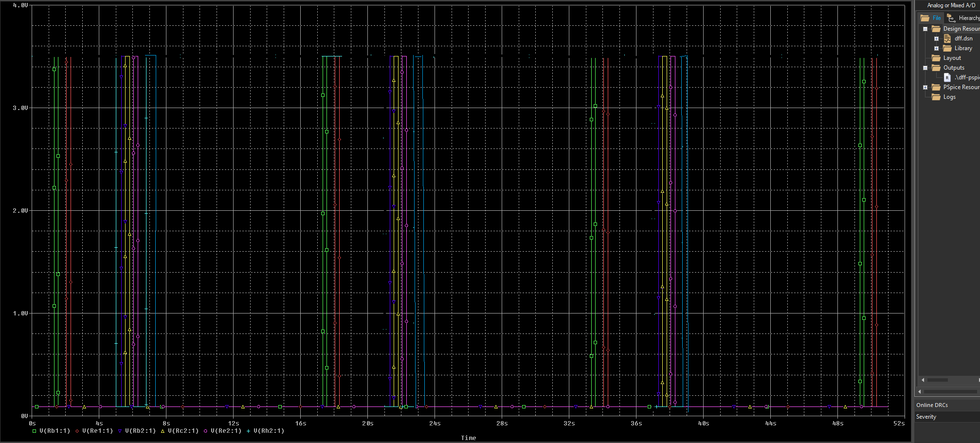This screenshot has width=980, height=443.
Task: Click the 52s x-axis tick label
Action: point(899,424)
